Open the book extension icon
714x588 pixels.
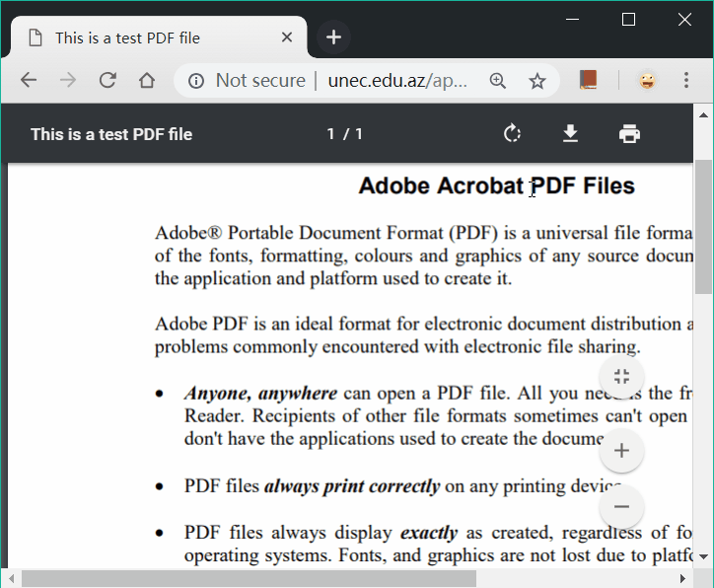pos(588,80)
